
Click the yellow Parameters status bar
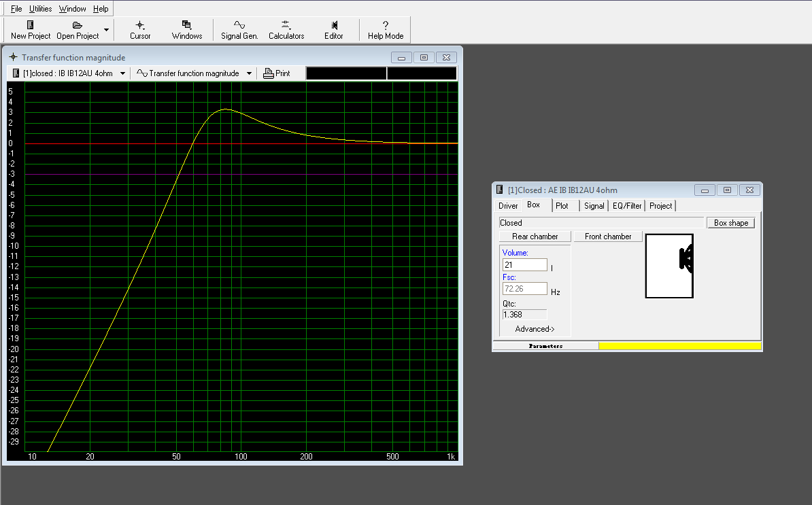pos(679,346)
